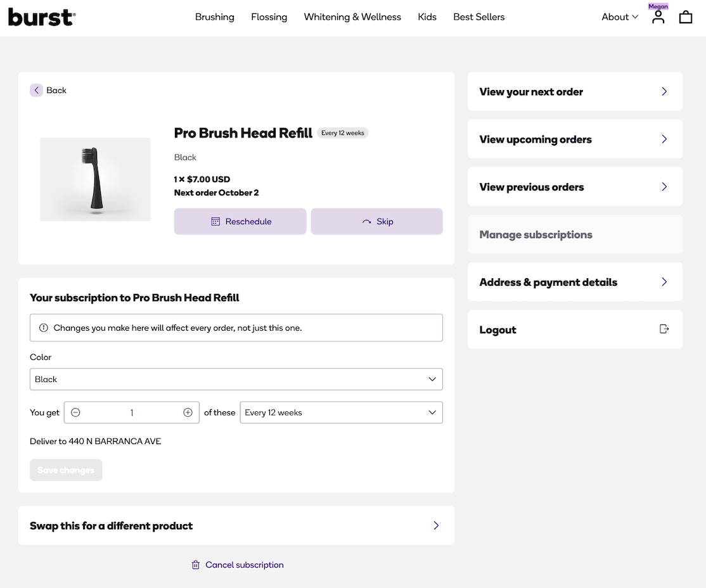Click the Reschedule button
This screenshot has height=588, width=706.
(x=240, y=222)
